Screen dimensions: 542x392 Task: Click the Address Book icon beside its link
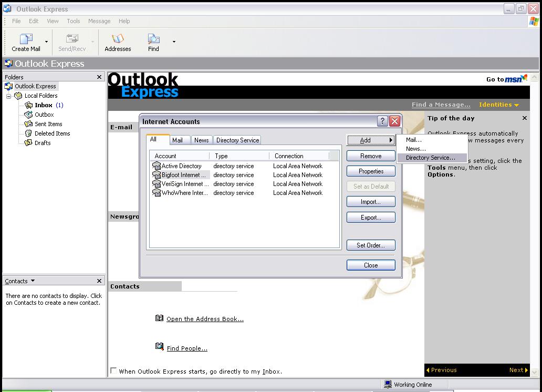(159, 318)
